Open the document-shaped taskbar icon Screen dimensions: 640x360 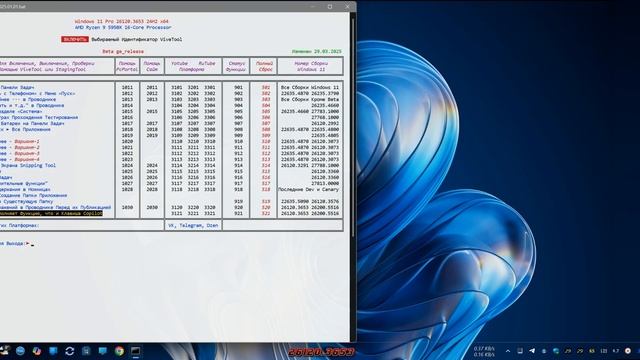coord(86,351)
